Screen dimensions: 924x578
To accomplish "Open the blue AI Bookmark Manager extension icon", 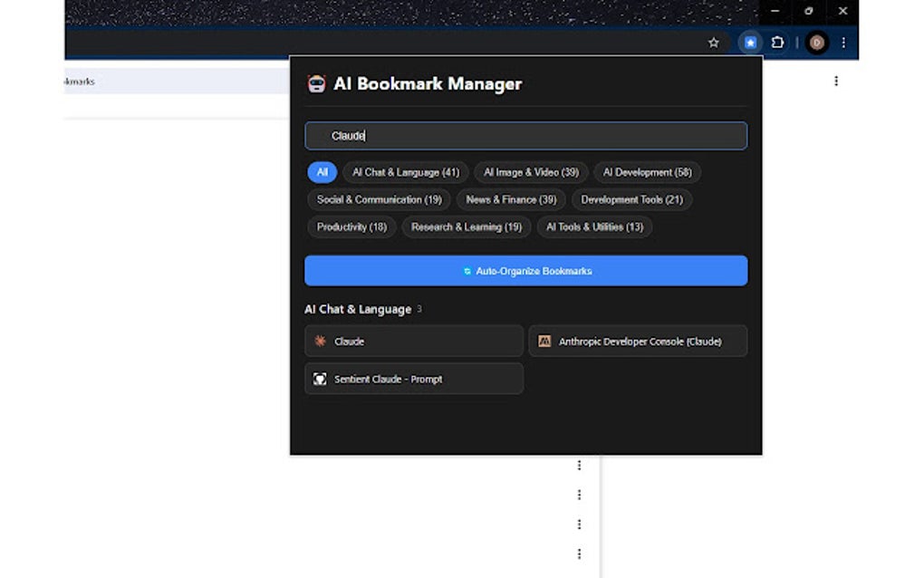I will [749, 42].
